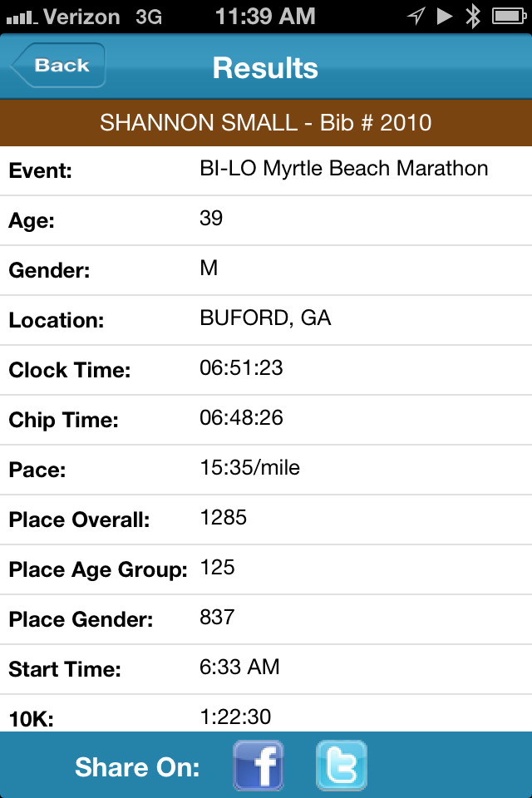Viewport: 532px width, 798px height.
Task: Select the Place Gender row 837
Action: [266, 619]
